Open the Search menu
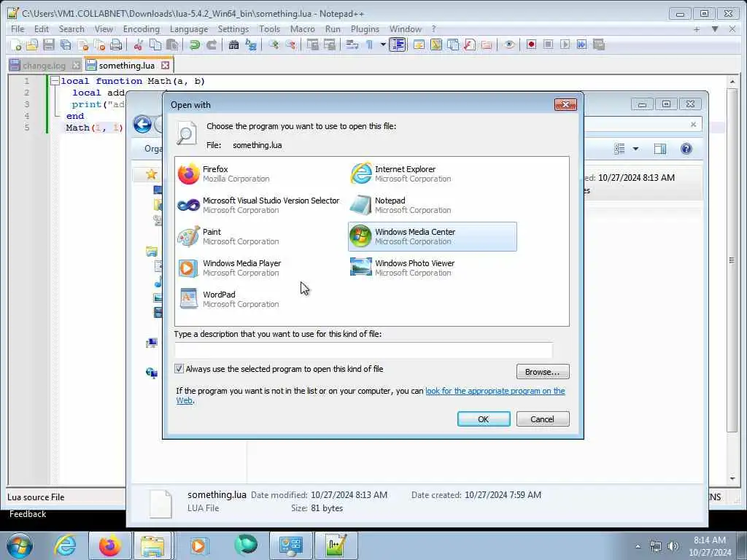Viewport: 747px width, 560px height. click(x=71, y=29)
